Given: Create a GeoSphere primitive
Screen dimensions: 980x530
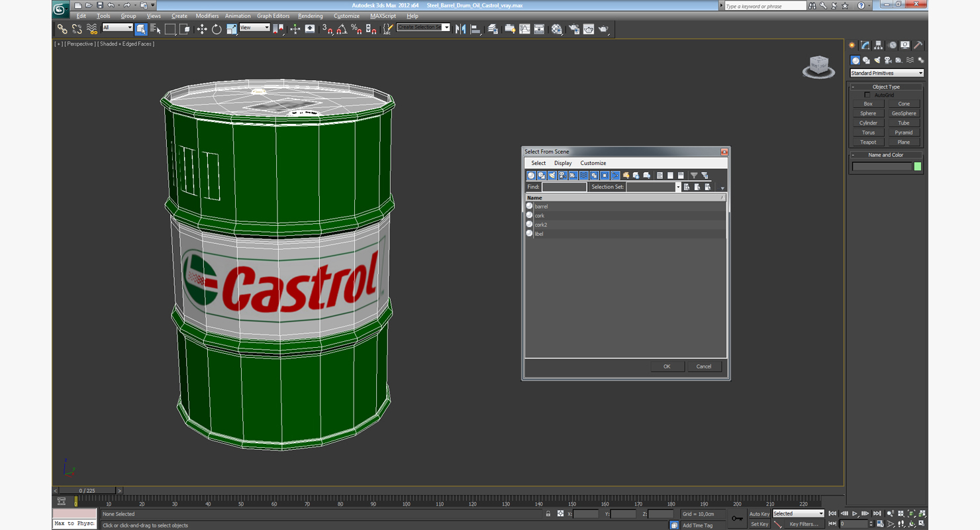Looking at the screenshot, I should (904, 113).
